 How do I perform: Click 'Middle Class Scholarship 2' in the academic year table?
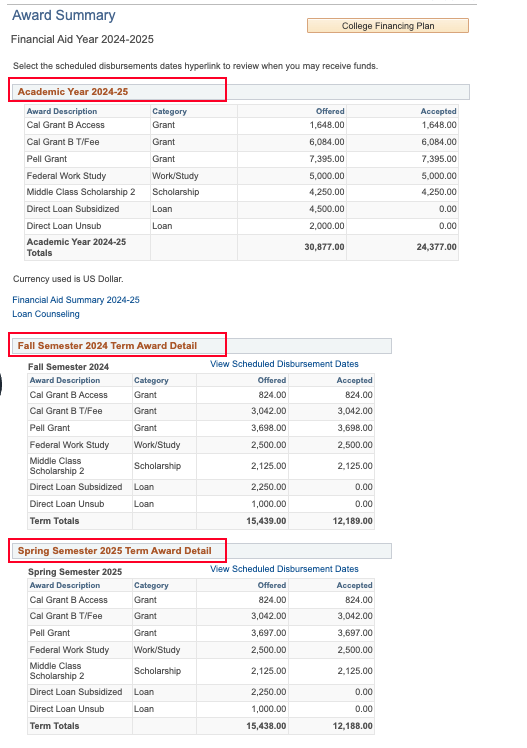point(81,192)
